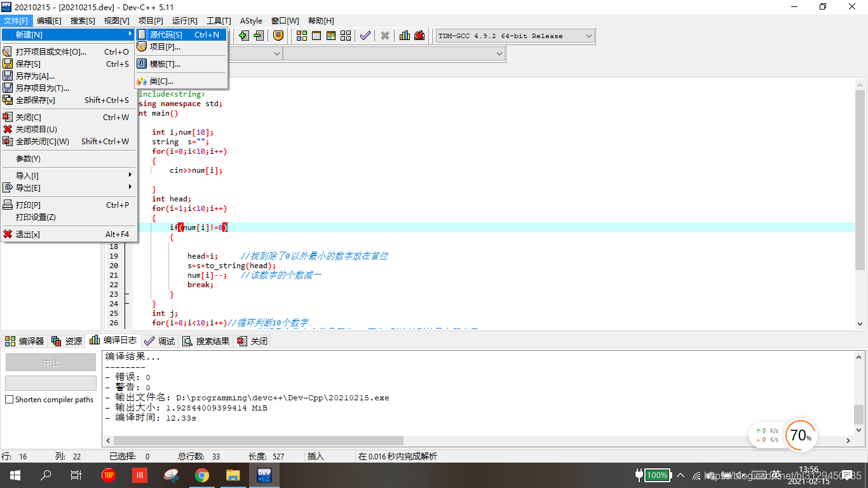
Task: Open Task View on the taskbar
Action: pyautogui.click(x=76, y=475)
